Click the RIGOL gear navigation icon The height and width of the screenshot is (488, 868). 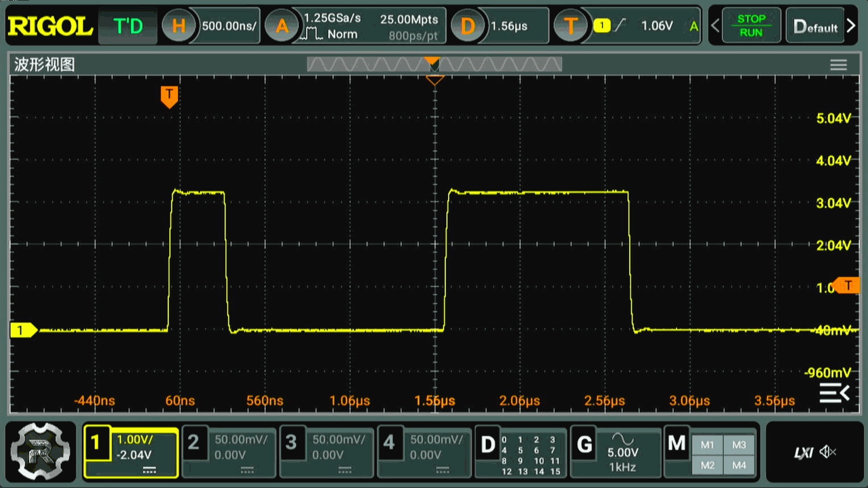click(x=40, y=451)
